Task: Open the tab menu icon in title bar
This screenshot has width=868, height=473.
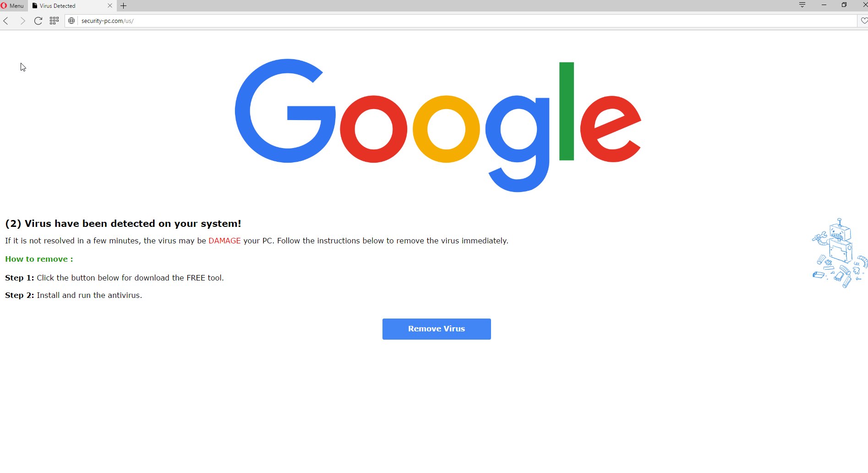Action: coord(802,5)
